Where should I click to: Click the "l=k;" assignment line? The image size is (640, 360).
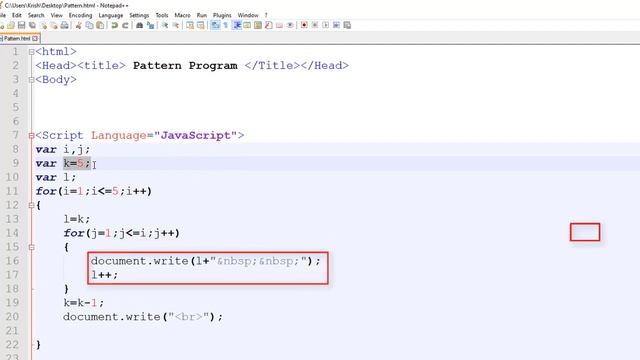[76, 219]
